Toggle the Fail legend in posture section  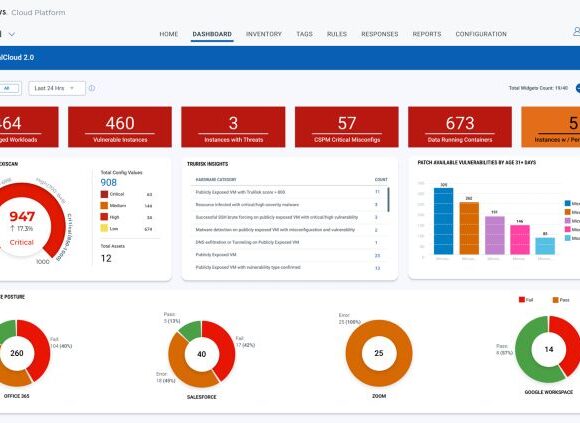tap(522, 300)
